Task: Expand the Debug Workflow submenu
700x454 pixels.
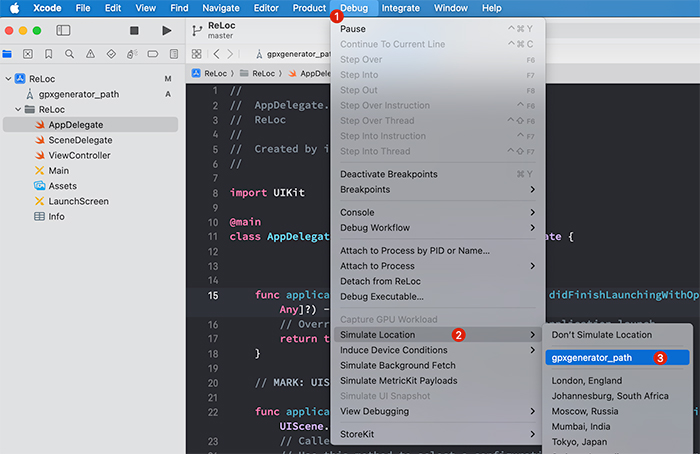Action: pos(438,228)
